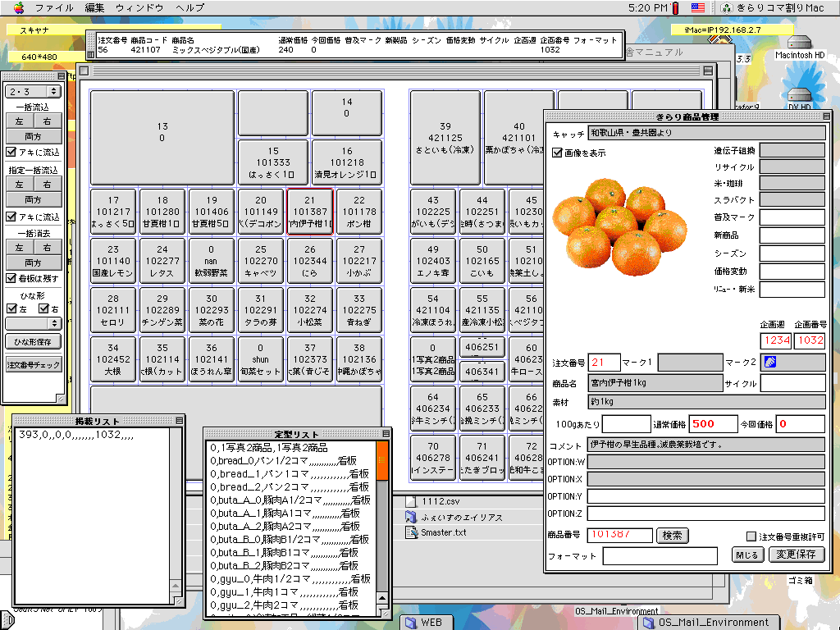Select layout cell 16 清見オレンジ
The width and height of the screenshot is (840, 630).
(347, 162)
